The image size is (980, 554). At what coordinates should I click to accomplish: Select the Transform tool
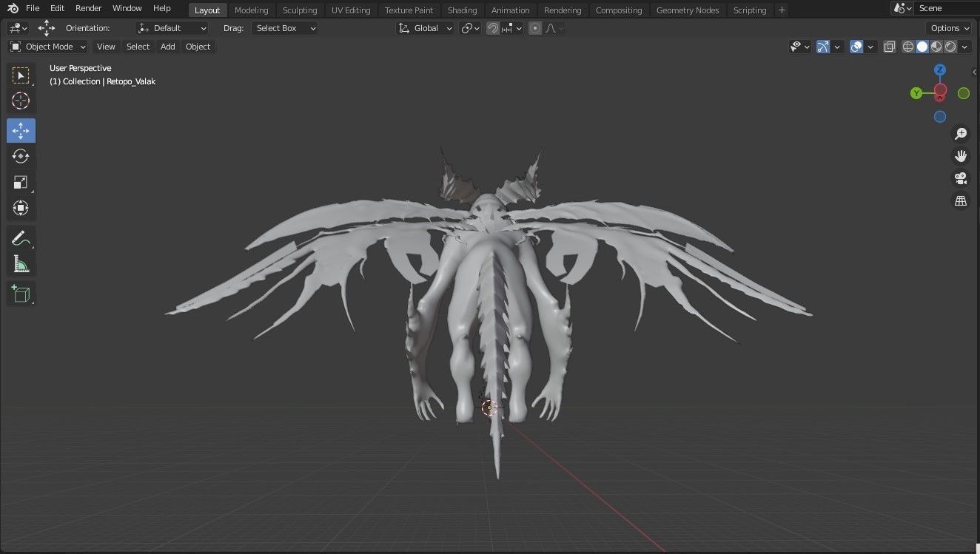click(x=21, y=208)
